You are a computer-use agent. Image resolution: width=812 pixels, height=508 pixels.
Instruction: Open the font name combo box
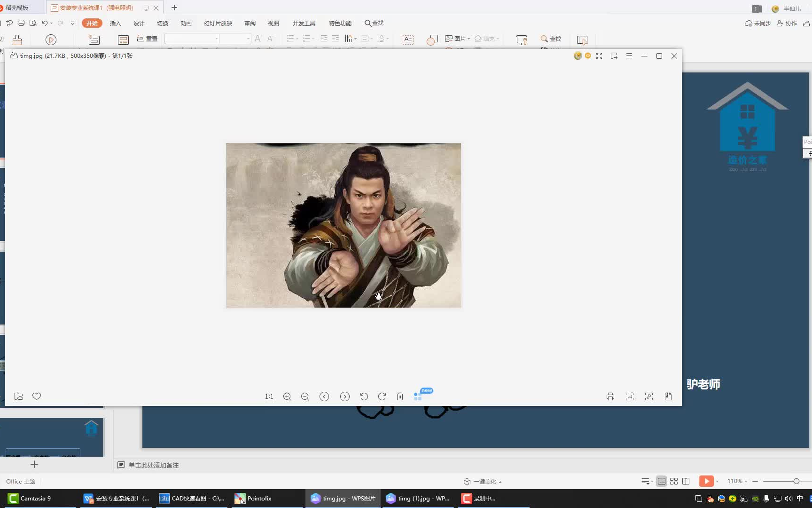(192, 39)
